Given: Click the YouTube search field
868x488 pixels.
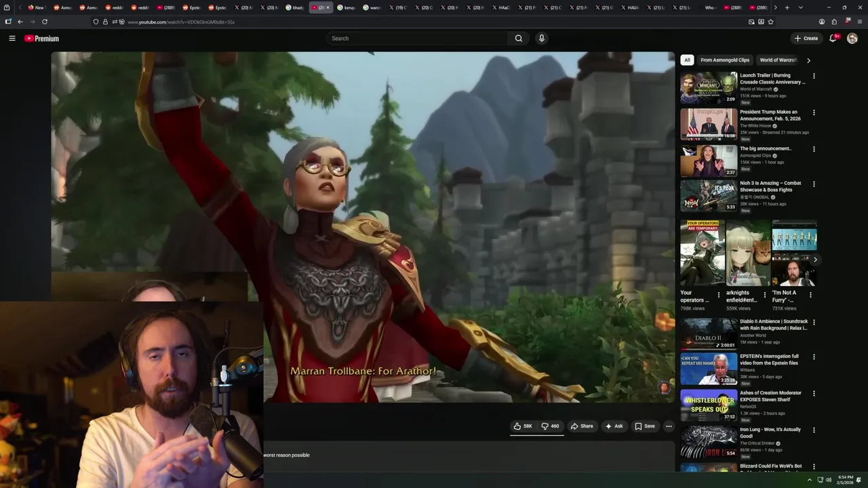Looking at the screenshot, I should (417, 39).
